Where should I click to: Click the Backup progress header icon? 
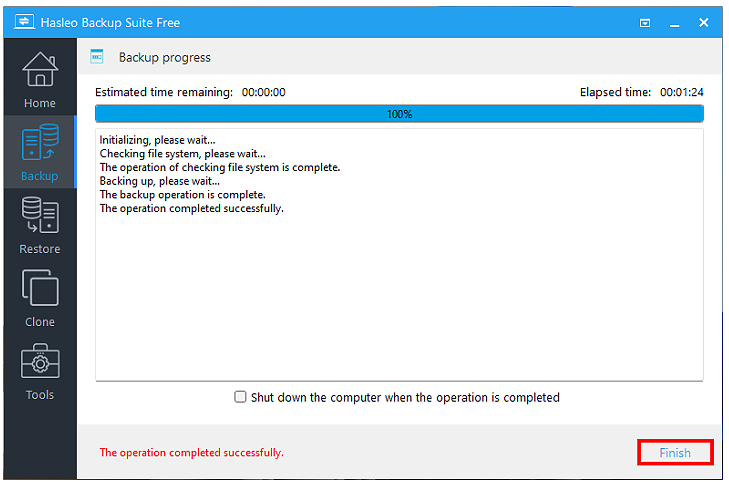pos(97,57)
